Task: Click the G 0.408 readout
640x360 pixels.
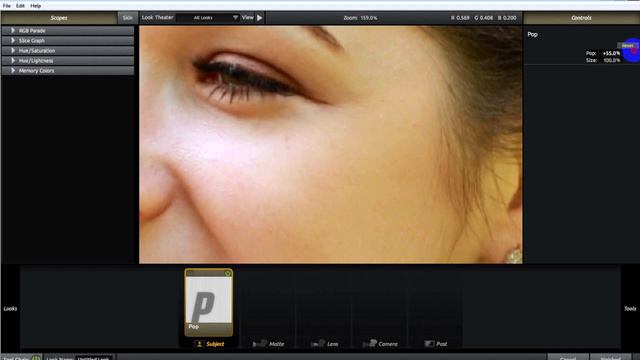Action: pos(484,18)
